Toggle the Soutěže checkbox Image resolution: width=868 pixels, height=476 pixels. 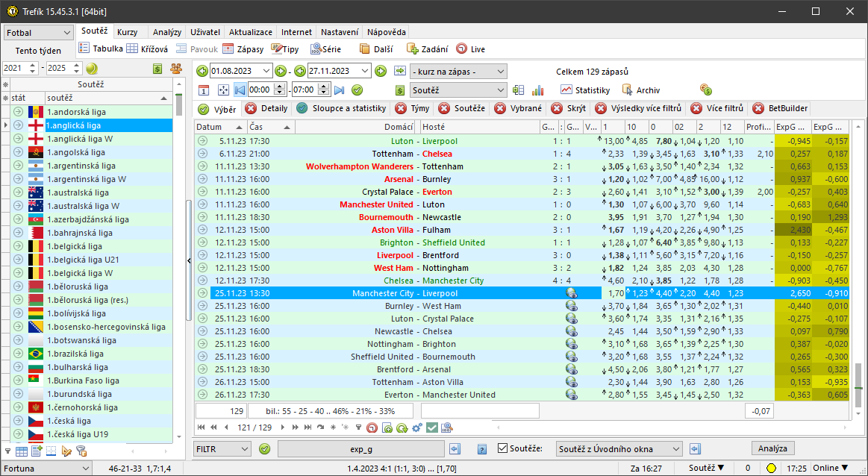point(502,448)
